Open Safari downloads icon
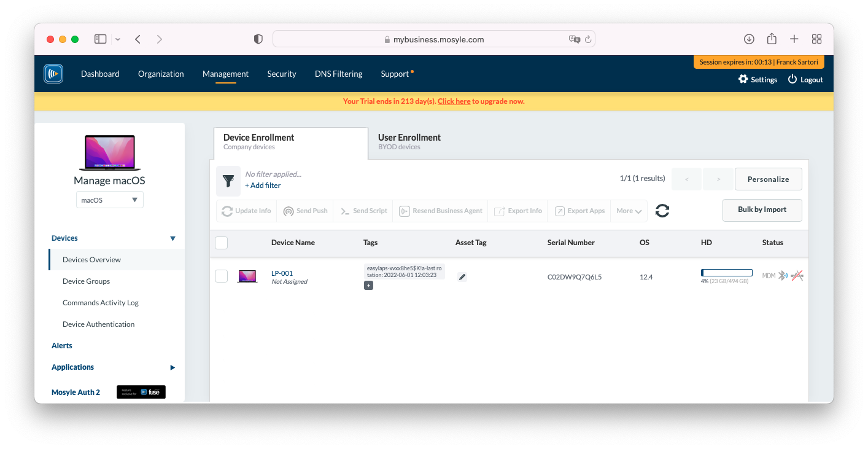 point(749,39)
